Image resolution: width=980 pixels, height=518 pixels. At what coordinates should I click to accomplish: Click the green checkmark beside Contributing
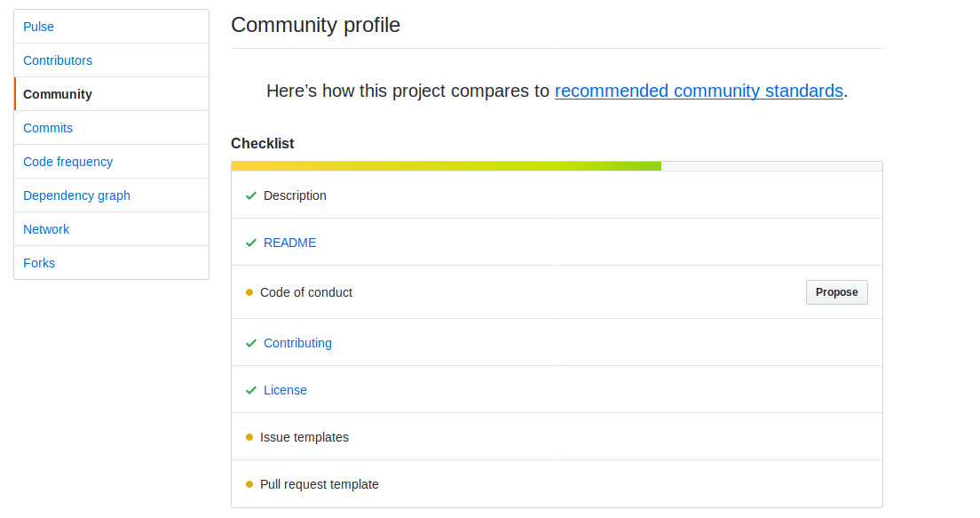pos(251,344)
